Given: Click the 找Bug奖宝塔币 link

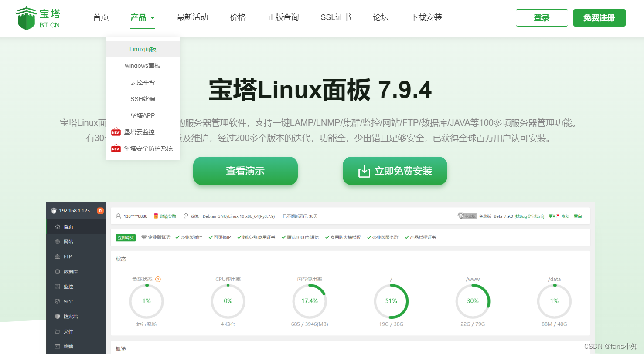Looking at the screenshot, I should (x=529, y=216).
